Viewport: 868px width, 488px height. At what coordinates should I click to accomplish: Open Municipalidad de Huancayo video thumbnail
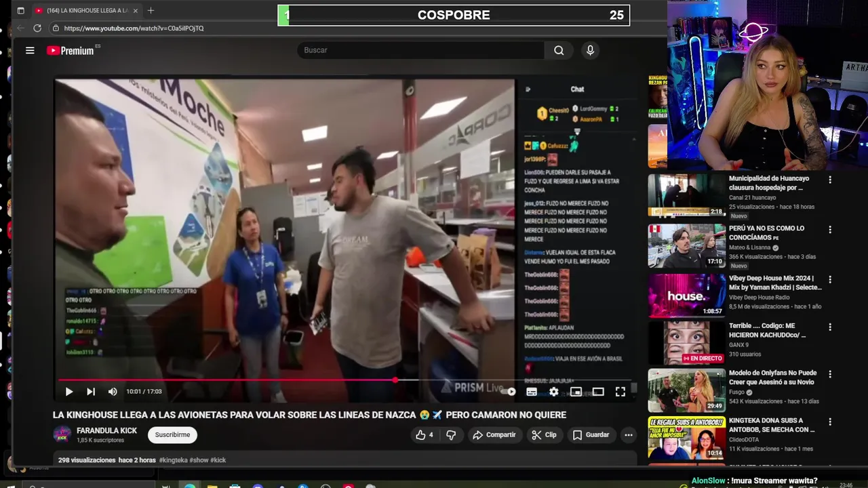(686, 196)
